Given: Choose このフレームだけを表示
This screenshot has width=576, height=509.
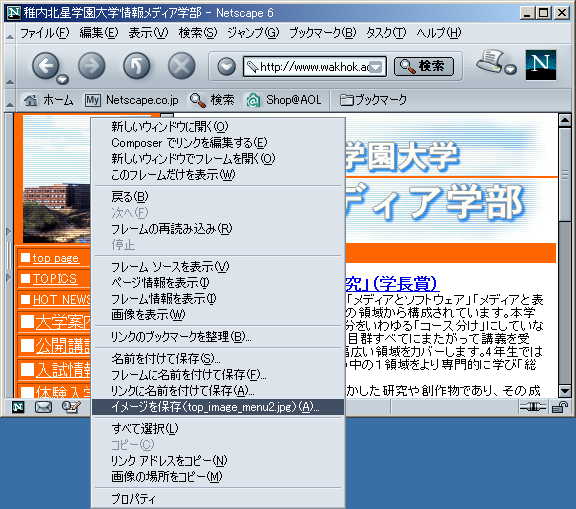Looking at the screenshot, I should (218, 175).
